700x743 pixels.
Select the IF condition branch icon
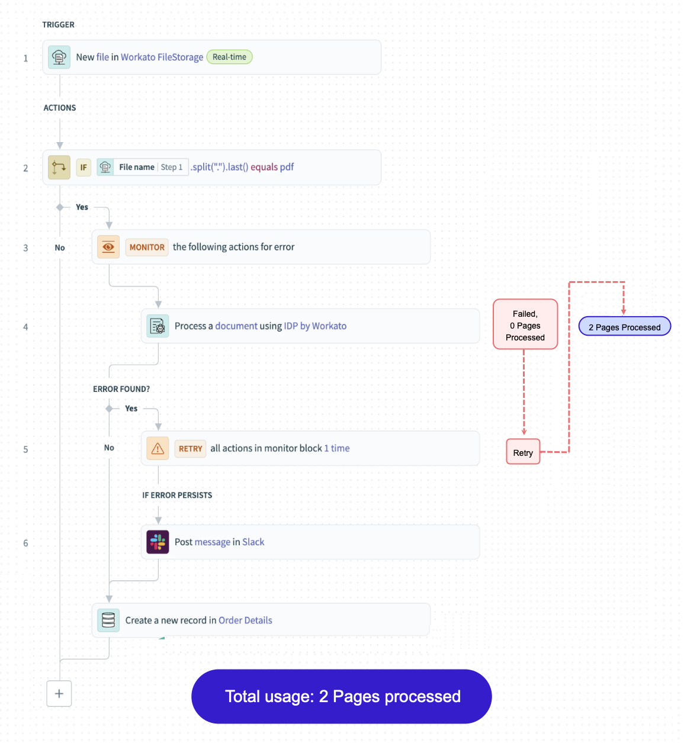pos(59,167)
